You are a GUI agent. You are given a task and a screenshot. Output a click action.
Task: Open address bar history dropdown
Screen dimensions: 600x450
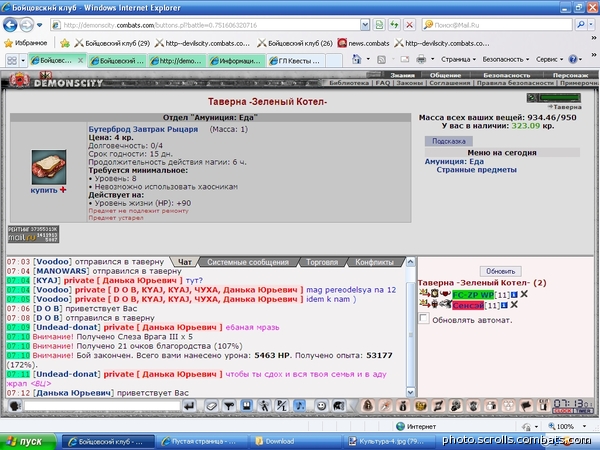pyautogui.click(x=365, y=25)
